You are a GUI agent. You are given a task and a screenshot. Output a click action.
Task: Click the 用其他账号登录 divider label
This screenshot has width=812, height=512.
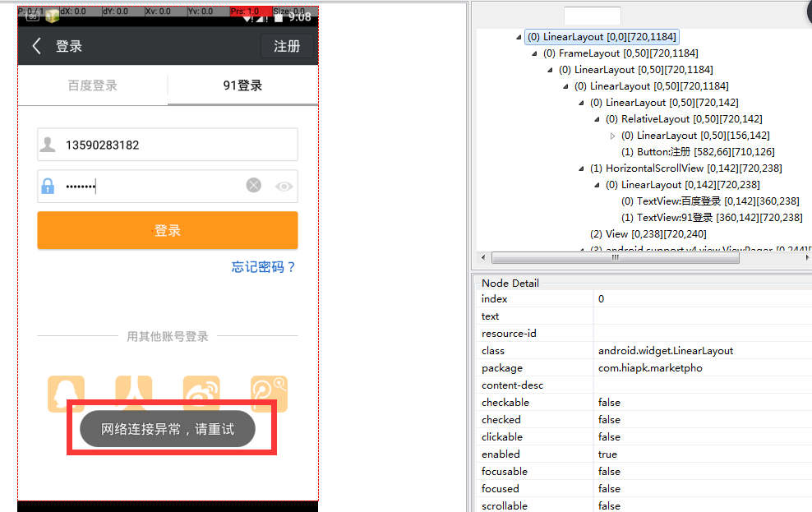point(168,336)
